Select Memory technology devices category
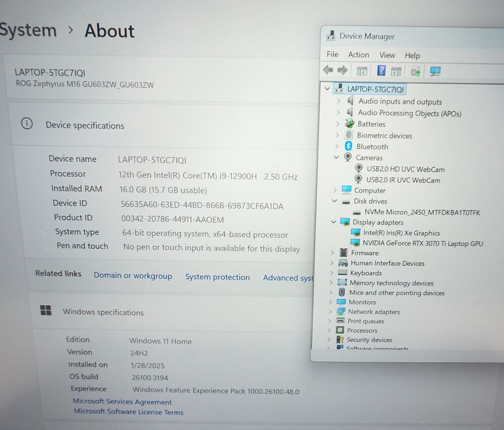This screenshot has height=430, width=504. coord(392,283)
